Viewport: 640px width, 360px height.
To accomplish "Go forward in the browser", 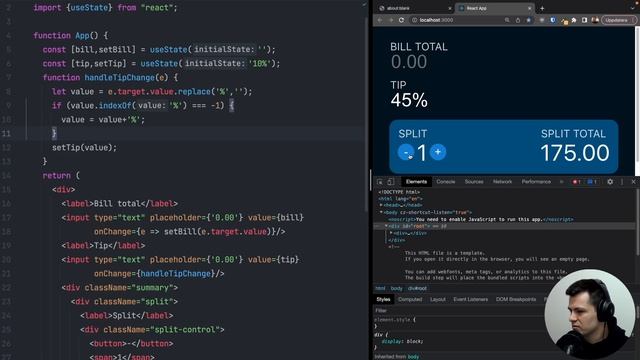I will coord(391,20).
